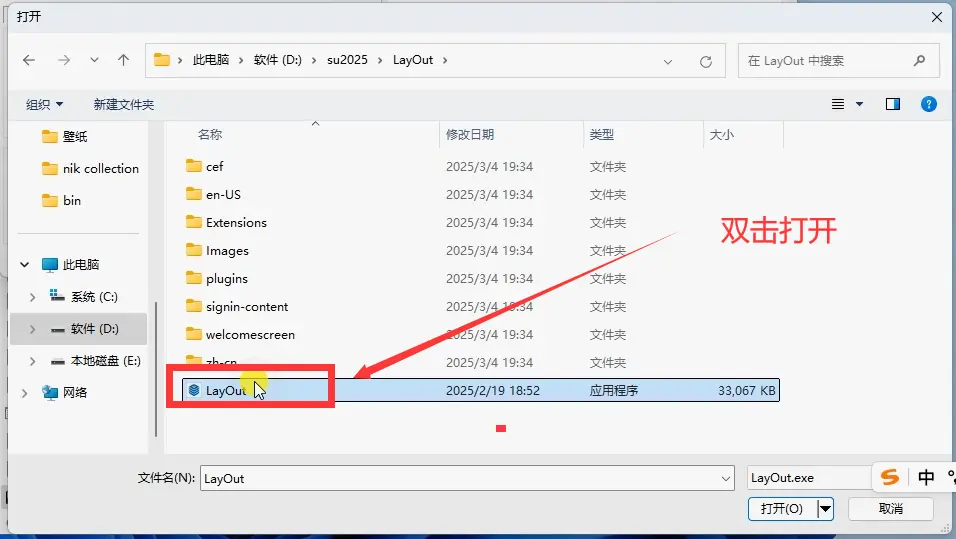
Task: Select the welcomescreen folder
Action: [x=240, y=335]
